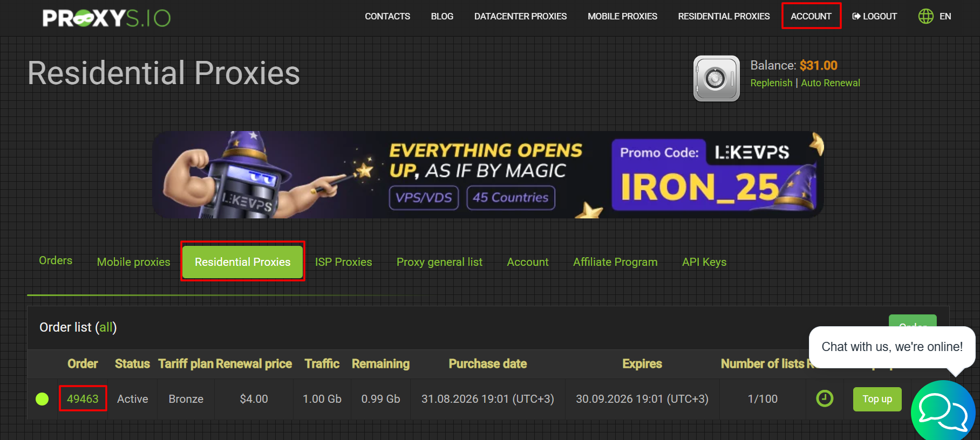Click the LikeVPS IRON_25 promo banner
Viewport: 980px width, 440px height.
(x=488, y=175)
